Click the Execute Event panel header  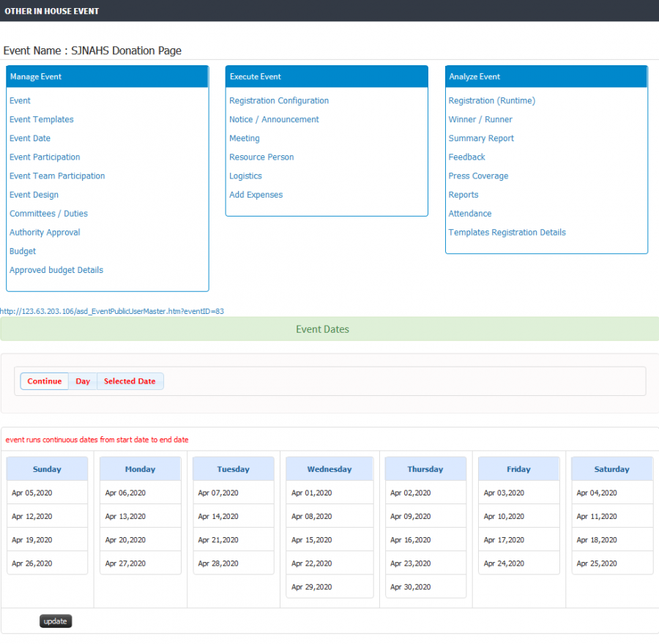click(x=327, y=77)
